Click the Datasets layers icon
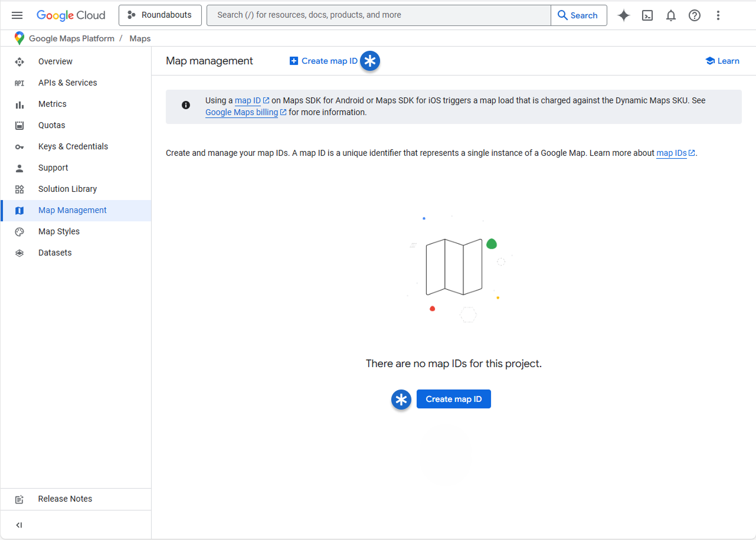Screen dimensions: 756x540 coord(19,253)
